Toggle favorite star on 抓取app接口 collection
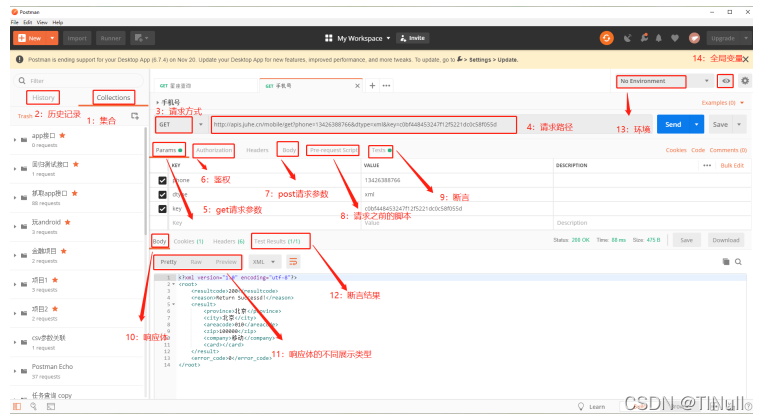The image size is (759, 420). [x=75, y=193]
